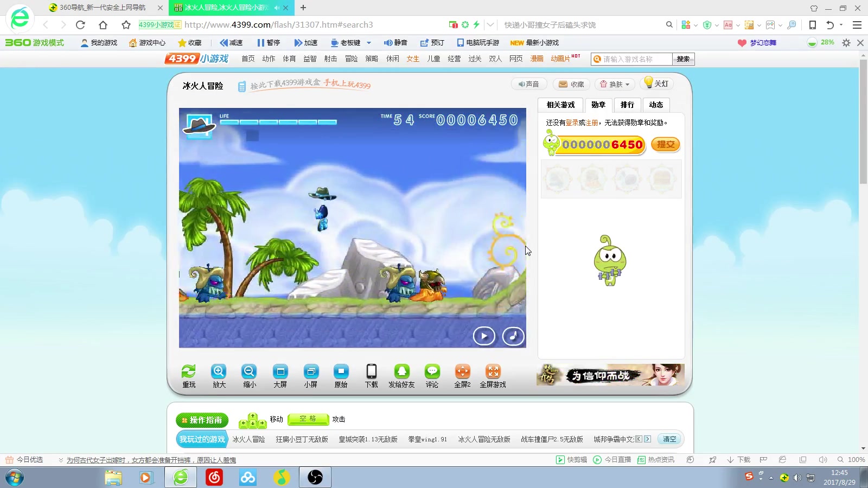The image size is (868, 488).
Task: Click the game mode settings gear icon
Action: 846,43
